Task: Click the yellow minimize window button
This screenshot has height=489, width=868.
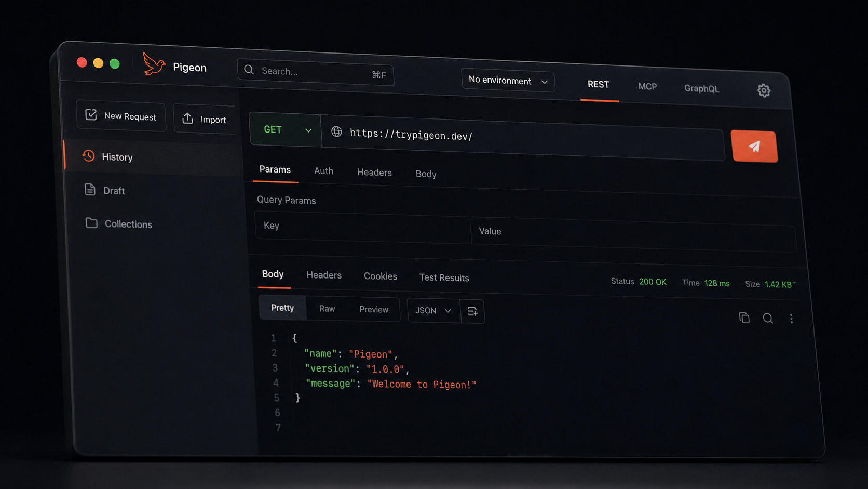Action: [x=98, y=63]
